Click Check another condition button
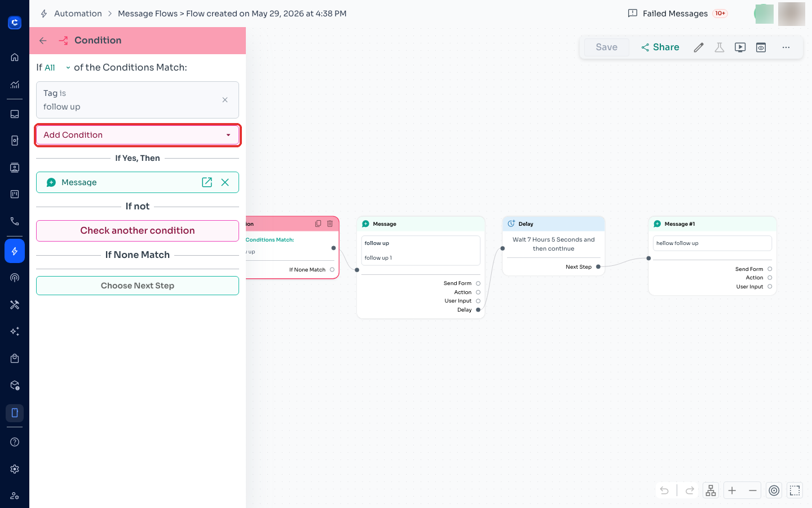 138,231
